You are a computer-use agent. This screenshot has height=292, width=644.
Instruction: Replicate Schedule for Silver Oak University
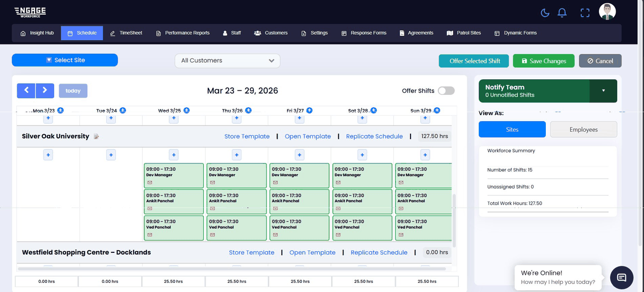click(x=374, y=137)
